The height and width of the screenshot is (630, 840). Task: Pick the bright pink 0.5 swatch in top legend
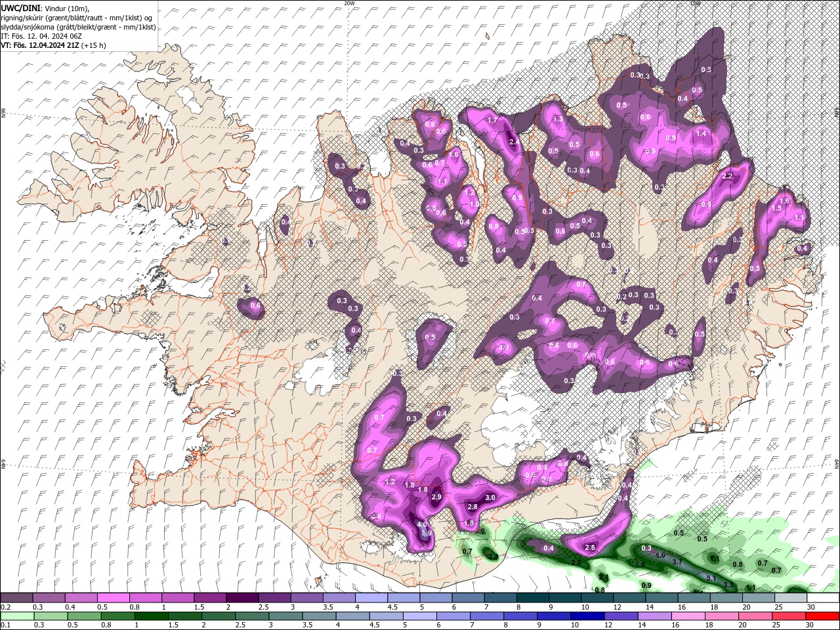[113, 598]
